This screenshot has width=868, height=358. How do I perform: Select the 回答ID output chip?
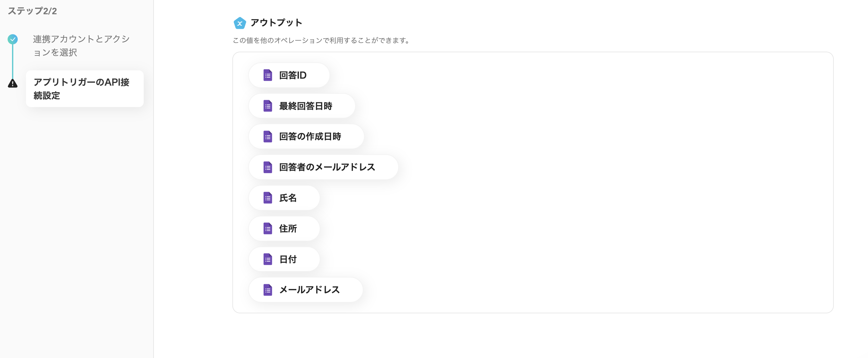click(x=289, y=75)
